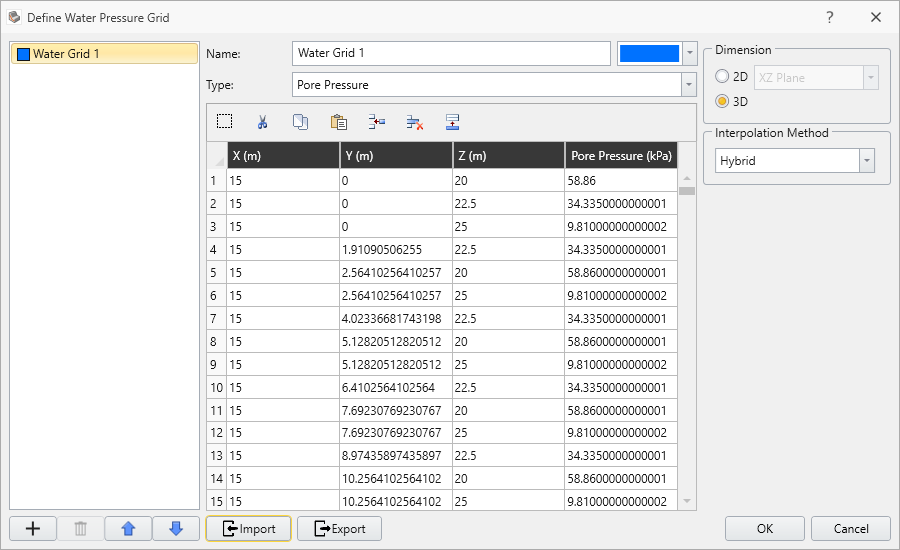The image size is (900, 550).
Task: Click row 5 Y cell 2.56410256410257
Action: click(396, 272)
